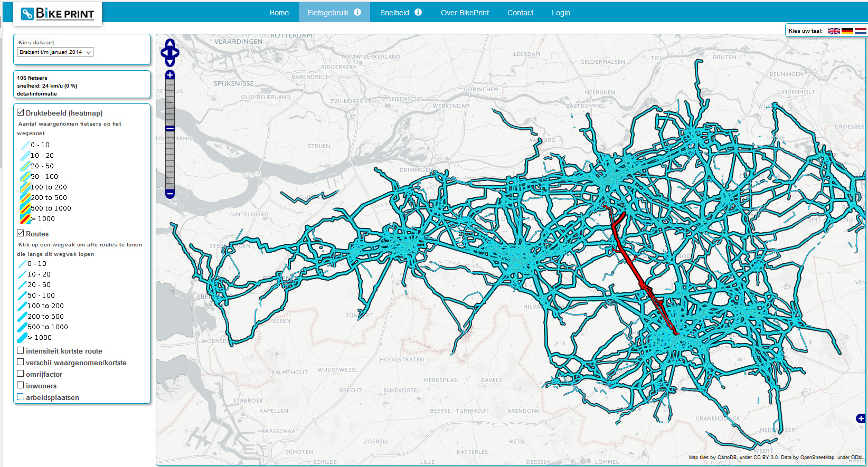
Task: Open Contact page
Action: (x=520, y=13)
